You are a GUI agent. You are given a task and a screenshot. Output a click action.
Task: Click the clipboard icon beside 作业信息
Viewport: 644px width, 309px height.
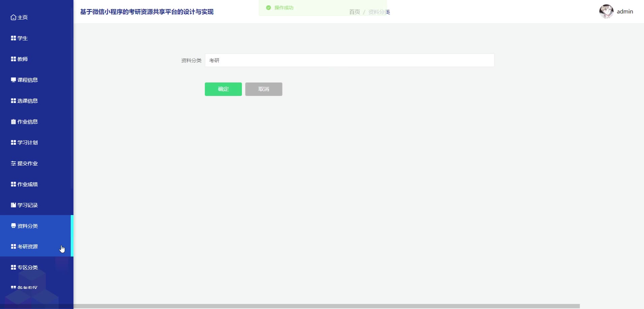tap(13, 122)
